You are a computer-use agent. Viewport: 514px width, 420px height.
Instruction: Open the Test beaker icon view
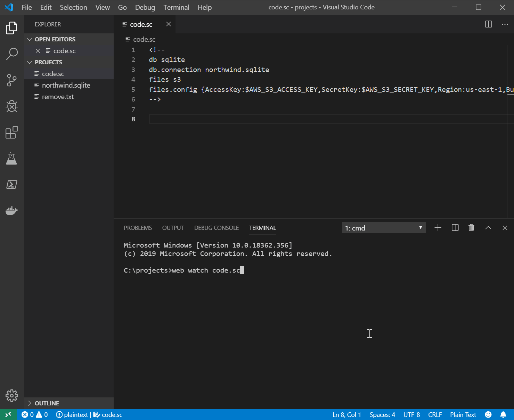12,159
